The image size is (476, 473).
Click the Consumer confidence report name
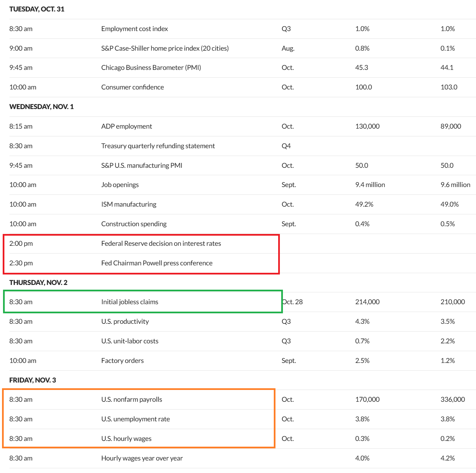132,87
